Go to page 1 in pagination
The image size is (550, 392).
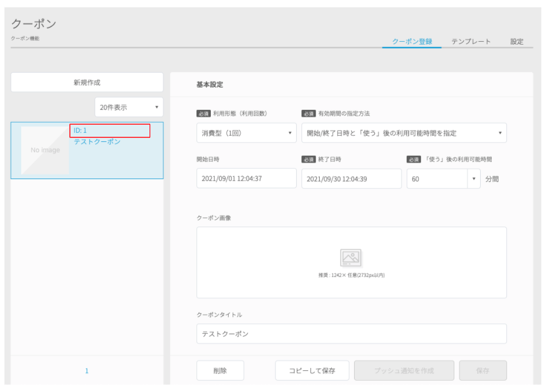tap(87, 371)
